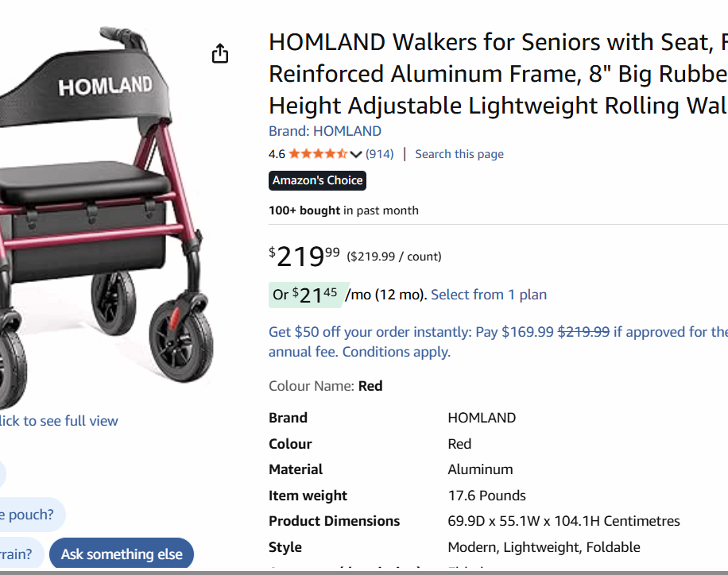728x575 pixels.
Task: Click the 4.6 rating number
Action: (277, 154)
